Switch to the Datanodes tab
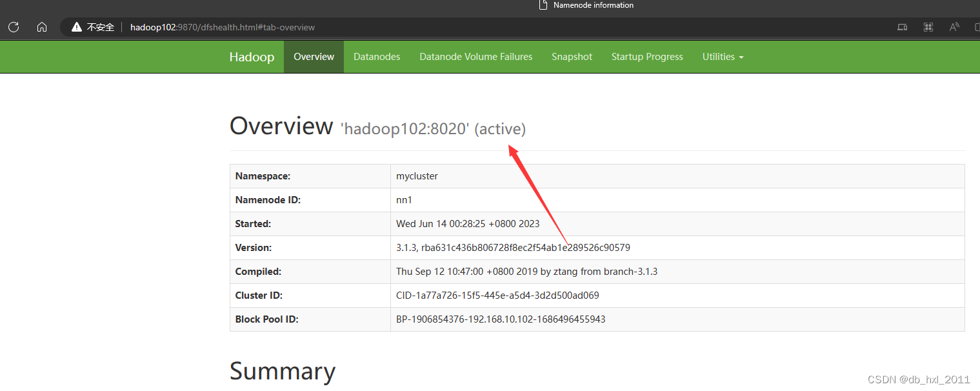 (377, 57)
